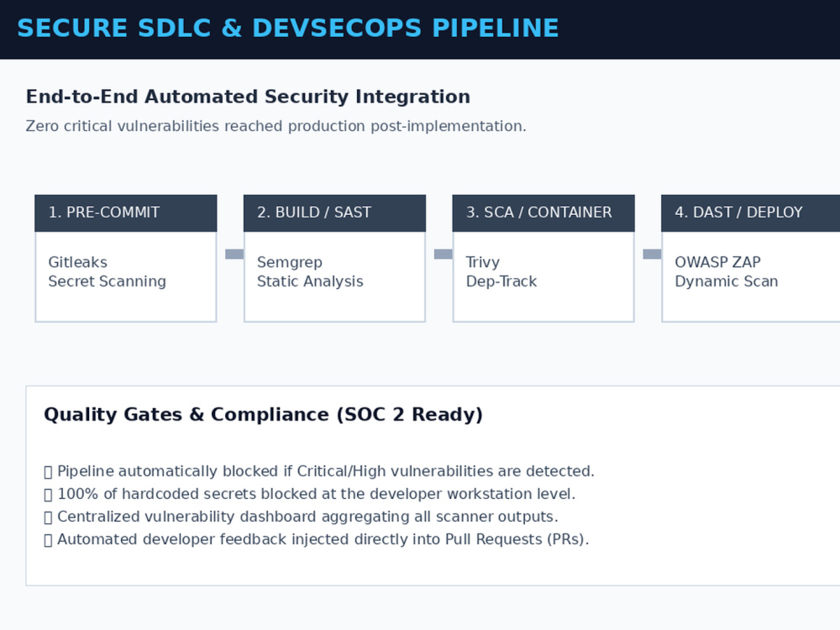This screenshot has width=840, height=630.
Task: Click the Gitleaks tool name
Action: (77, 262)
